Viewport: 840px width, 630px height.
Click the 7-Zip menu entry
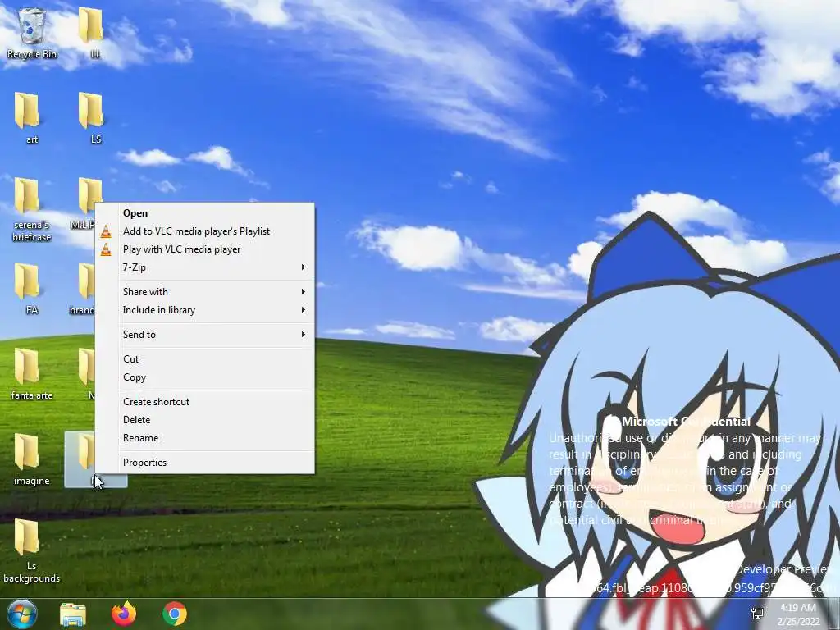point(204,267)
